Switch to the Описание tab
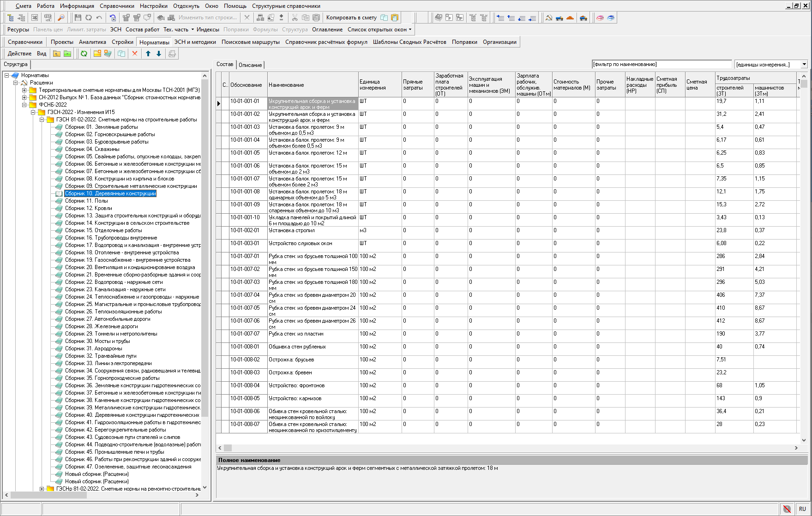Viewport: 812px width, 516px height. pos(250,65)
